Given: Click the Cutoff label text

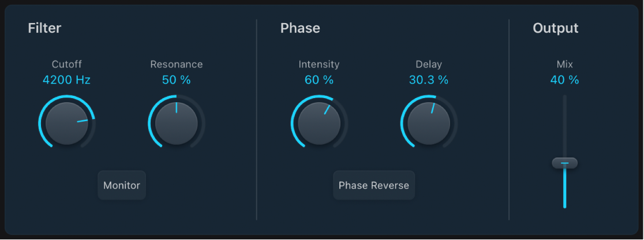Looking at the screenshot, I should (x=66, y=64).
